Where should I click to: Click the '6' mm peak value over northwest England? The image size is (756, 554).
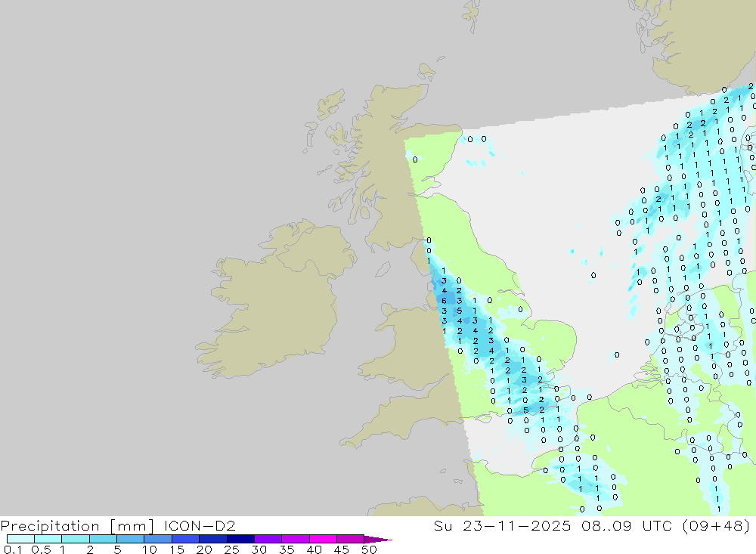(x=444, y=301)
